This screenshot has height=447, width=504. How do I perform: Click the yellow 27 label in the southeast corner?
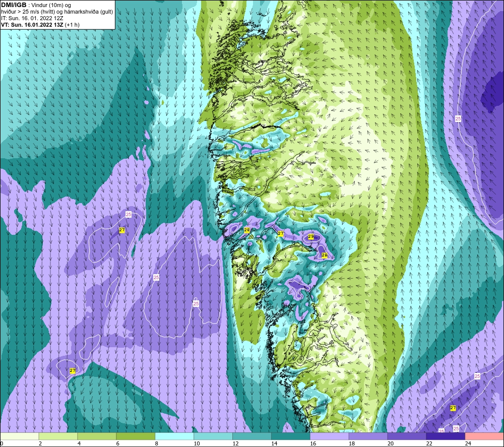453,408
